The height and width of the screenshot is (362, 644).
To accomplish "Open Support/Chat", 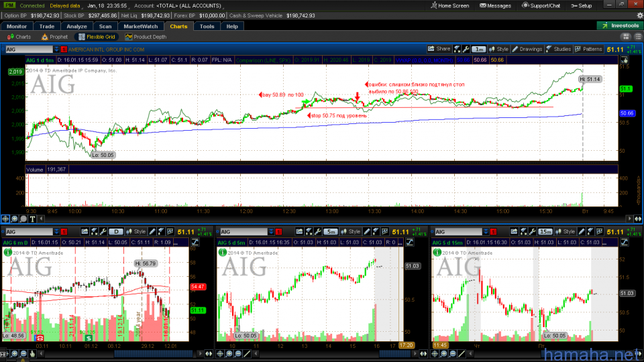I will click(541, 6).
